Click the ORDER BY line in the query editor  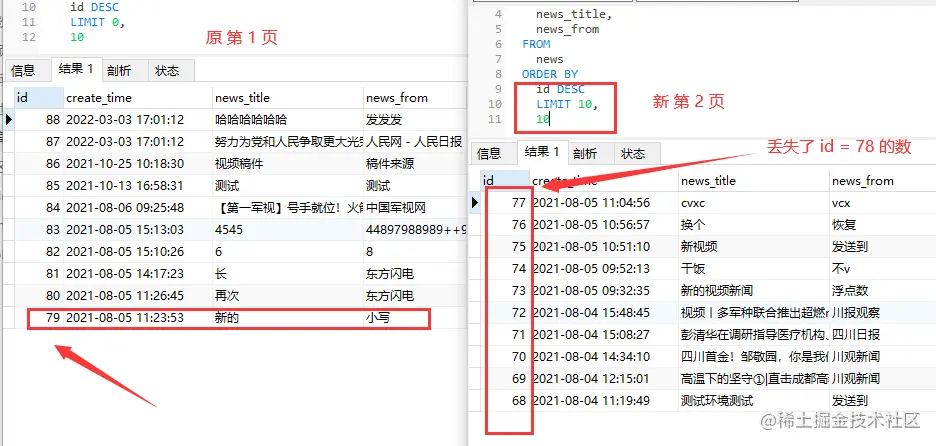click(x=550, y=74)
